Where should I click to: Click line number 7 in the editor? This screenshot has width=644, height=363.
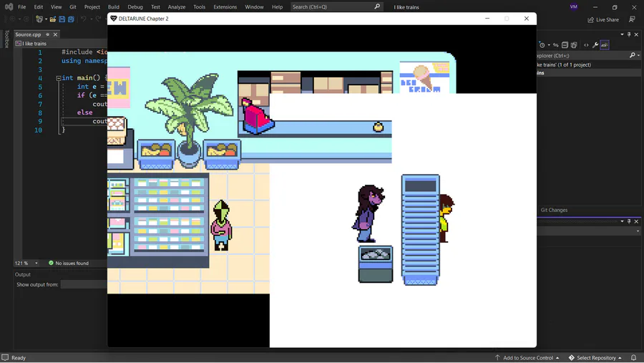40,104
